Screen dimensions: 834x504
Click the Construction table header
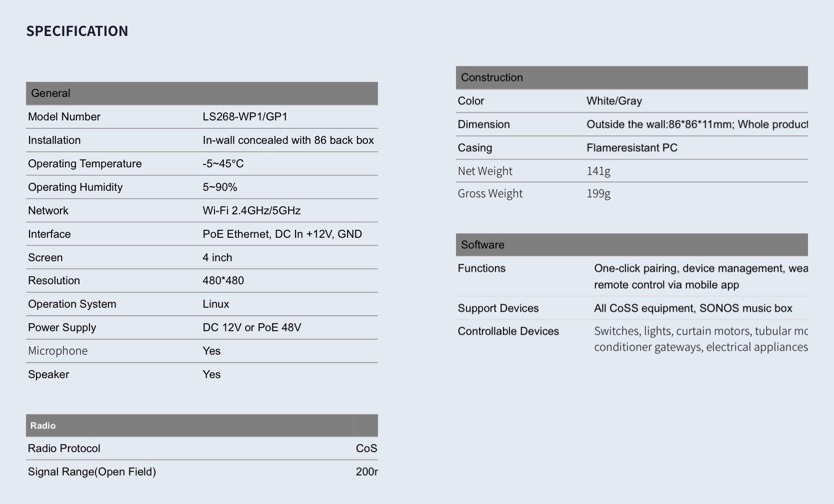click(491, 77)
